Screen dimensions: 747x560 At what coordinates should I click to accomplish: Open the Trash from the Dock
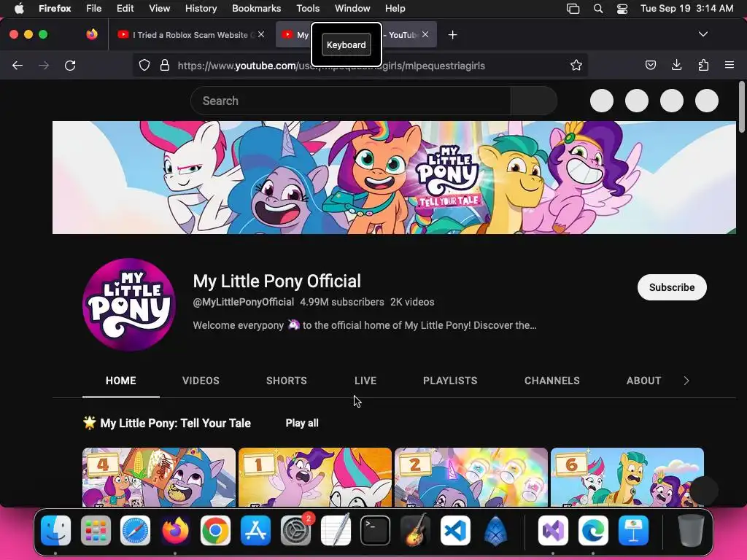pos(691,531)
